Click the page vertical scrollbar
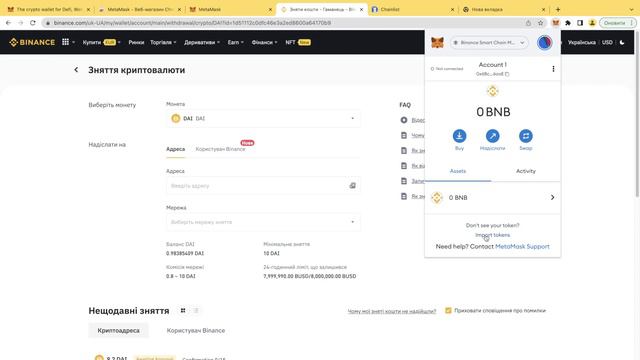Screen dimensions: 640x360 pyautogui.click(x=638, y=114)
